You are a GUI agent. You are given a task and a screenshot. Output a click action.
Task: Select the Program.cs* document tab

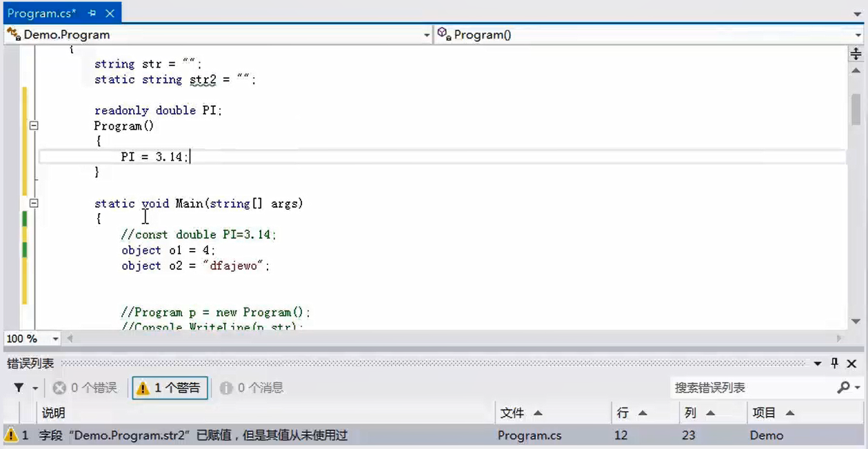pyautogui.click(x=41, y=13)
